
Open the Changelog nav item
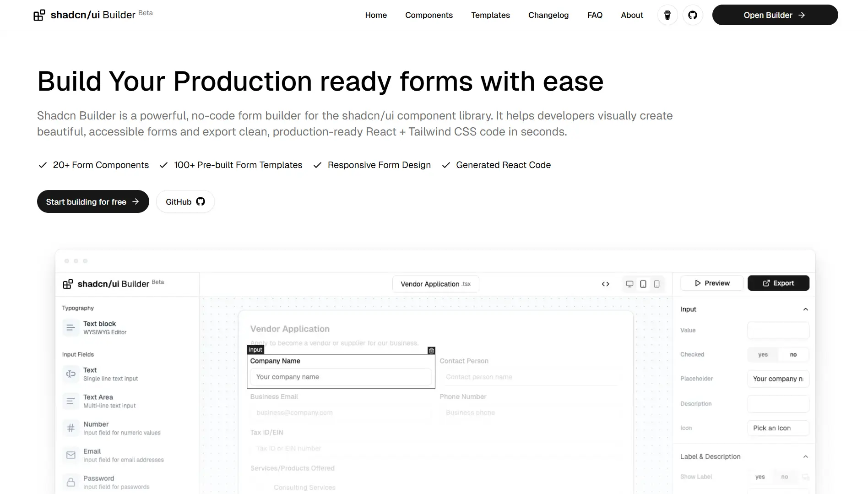tap(548, 15)
